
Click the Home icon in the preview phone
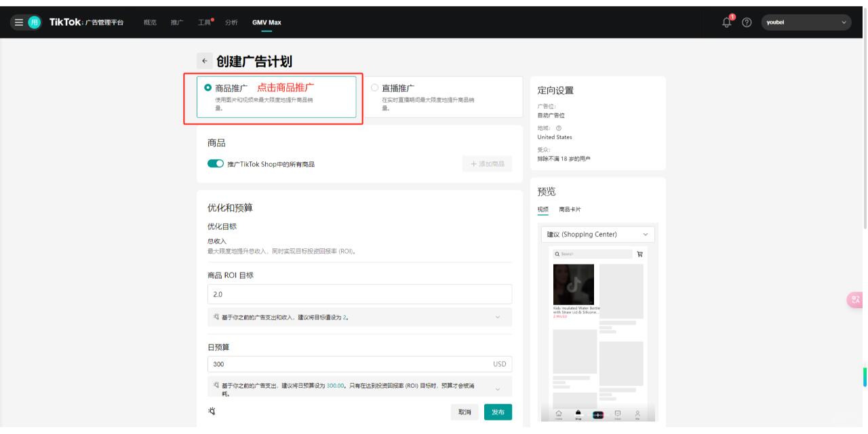click(x=559, y=414)
